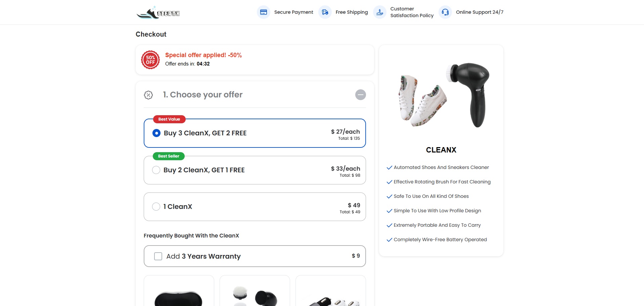Click the Free Shipping label
This screenshot has height=306, width=644.
352,12
